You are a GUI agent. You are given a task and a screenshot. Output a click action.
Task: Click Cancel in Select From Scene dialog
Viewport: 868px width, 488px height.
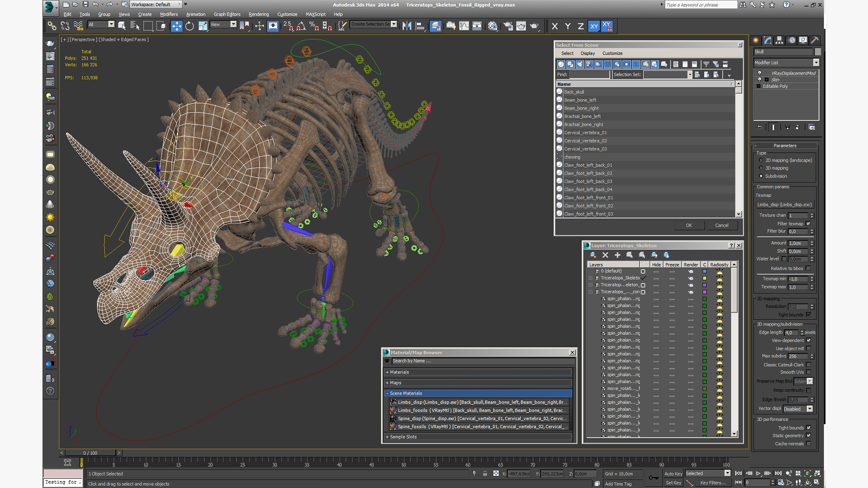(x=722, y=225)
